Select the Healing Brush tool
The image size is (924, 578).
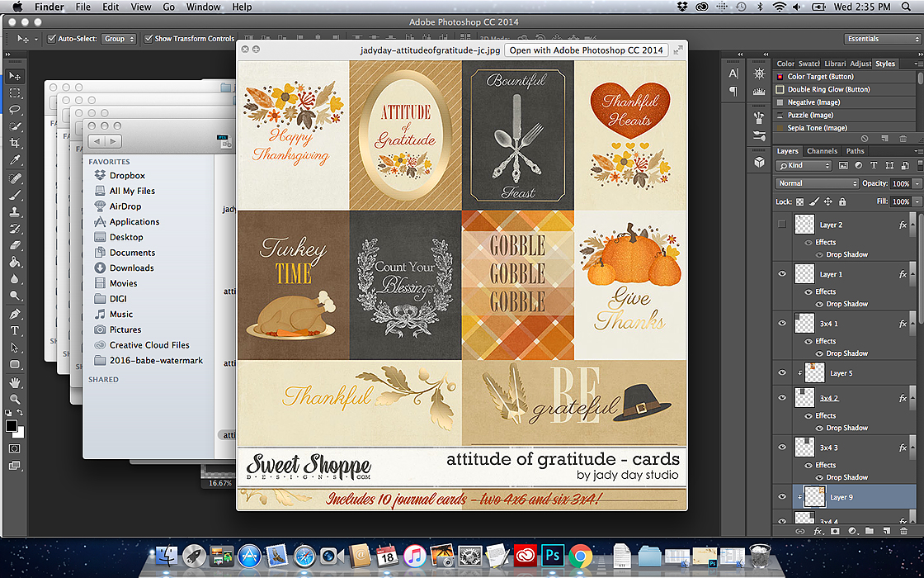click(15, 178)
